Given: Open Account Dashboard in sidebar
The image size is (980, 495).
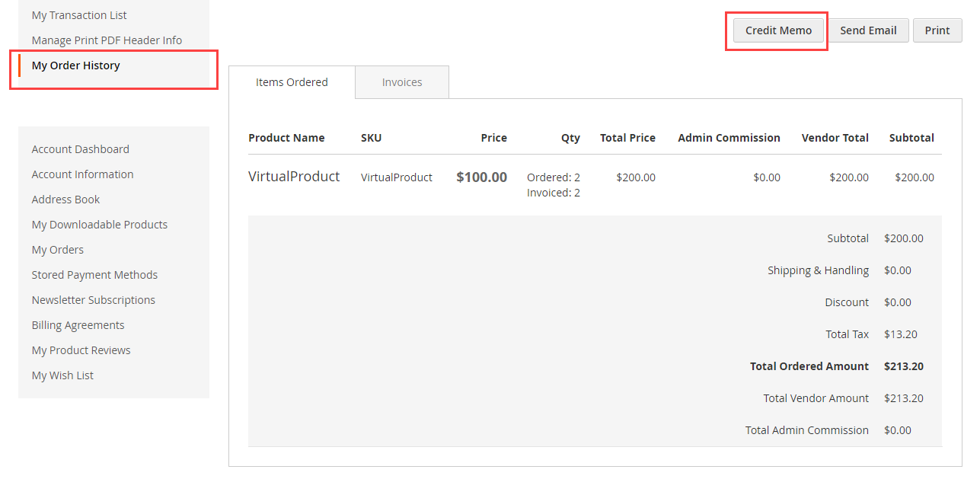Looking at the screenshot, I should tap(80, 149).
